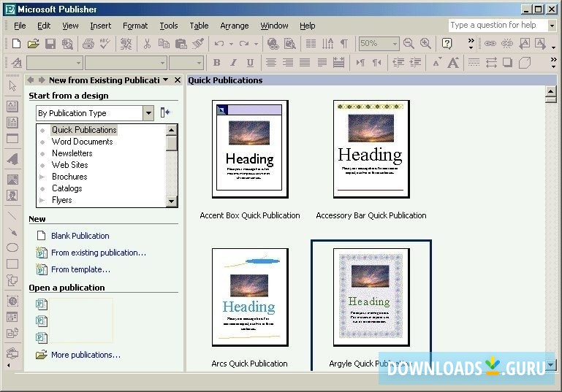Open the By Publication Type dropdown
562x392 pixels.
click(148, 113)
